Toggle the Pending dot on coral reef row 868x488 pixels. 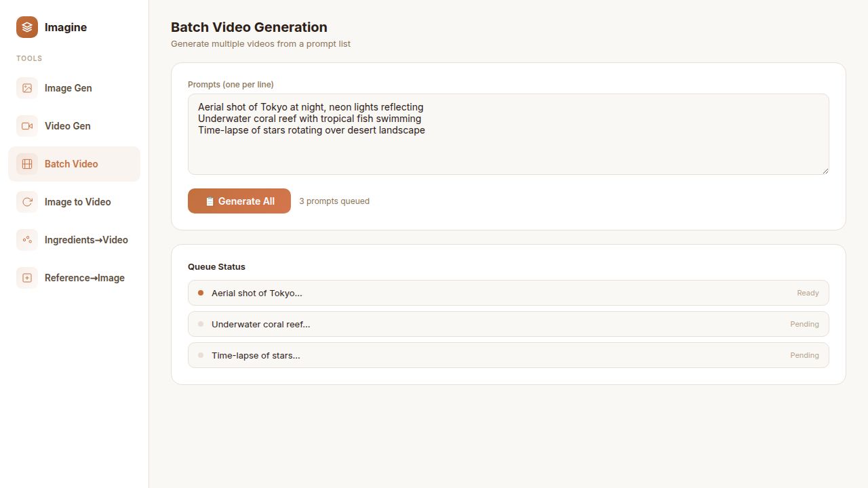pos(200,324)
